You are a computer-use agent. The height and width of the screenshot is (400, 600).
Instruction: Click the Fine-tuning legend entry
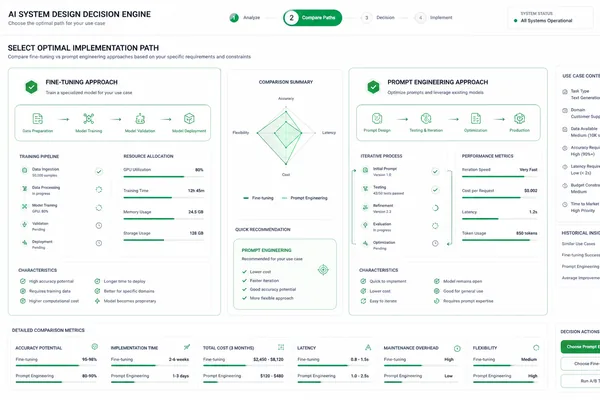click(258, 198)
